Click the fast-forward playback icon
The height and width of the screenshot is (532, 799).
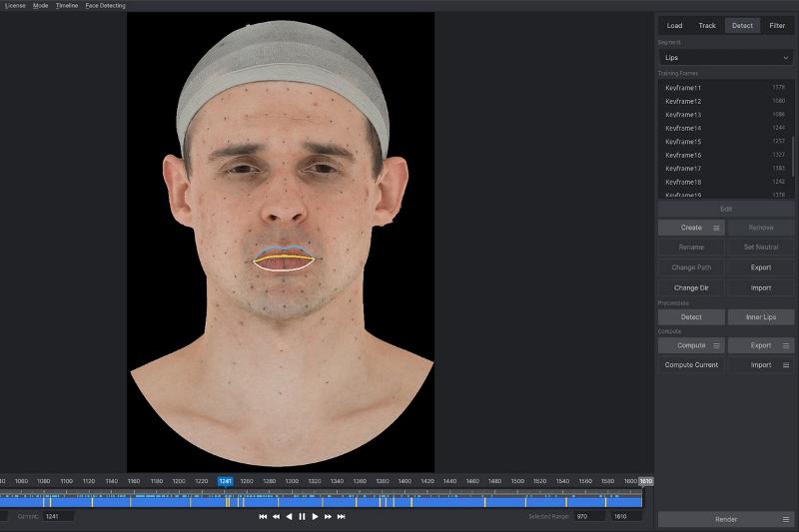click(x=328, y=517)
